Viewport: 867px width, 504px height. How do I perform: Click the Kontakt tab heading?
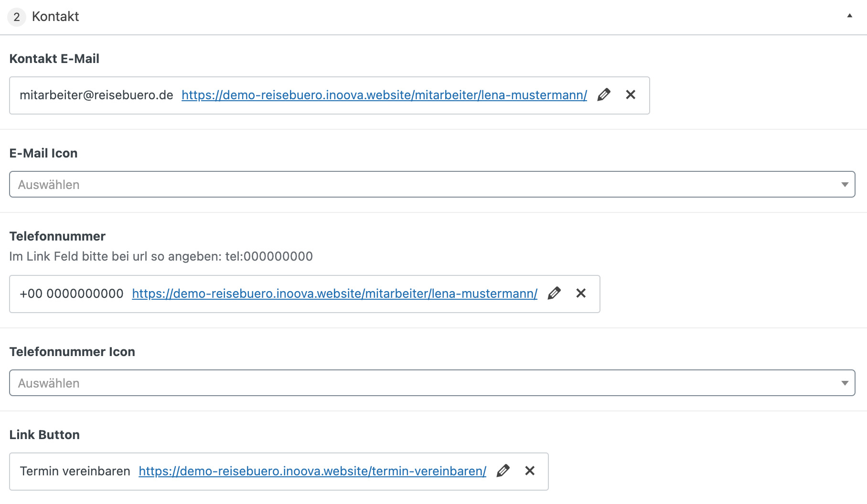click(55, 17)
